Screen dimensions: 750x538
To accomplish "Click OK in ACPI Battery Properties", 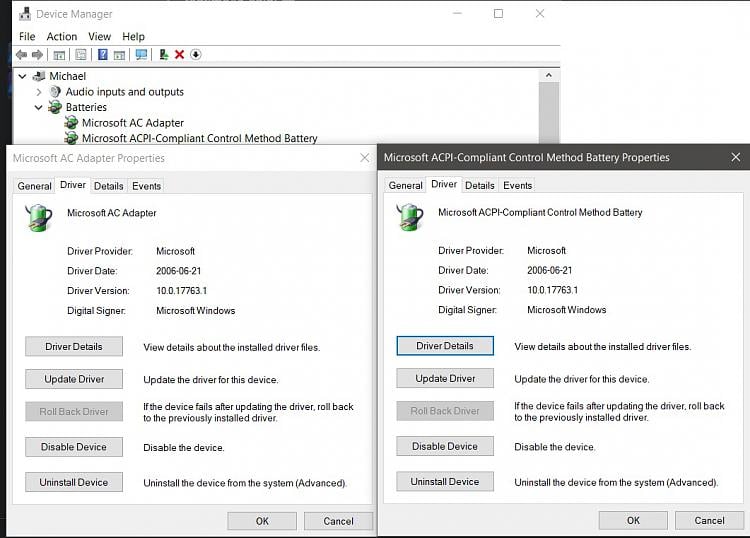I will pyautogui.click(x=633, y=520).
